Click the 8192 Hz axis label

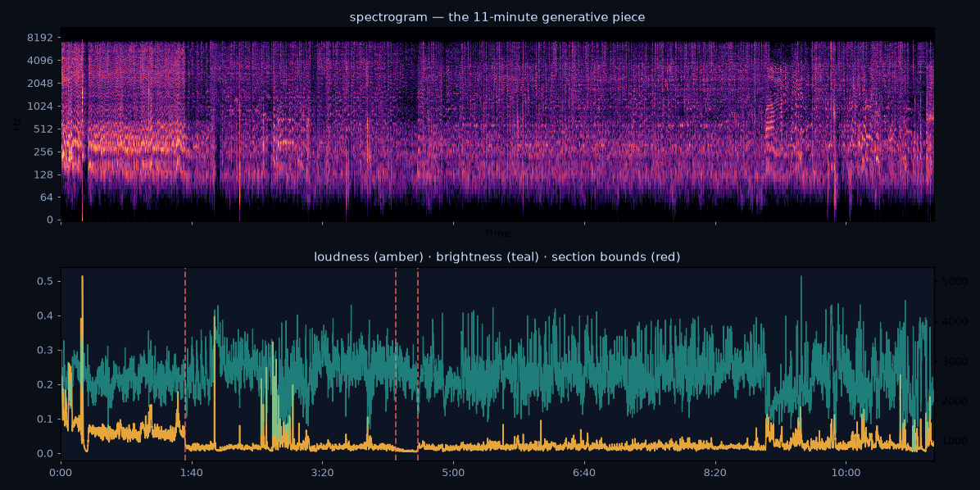tap(41, 38)
